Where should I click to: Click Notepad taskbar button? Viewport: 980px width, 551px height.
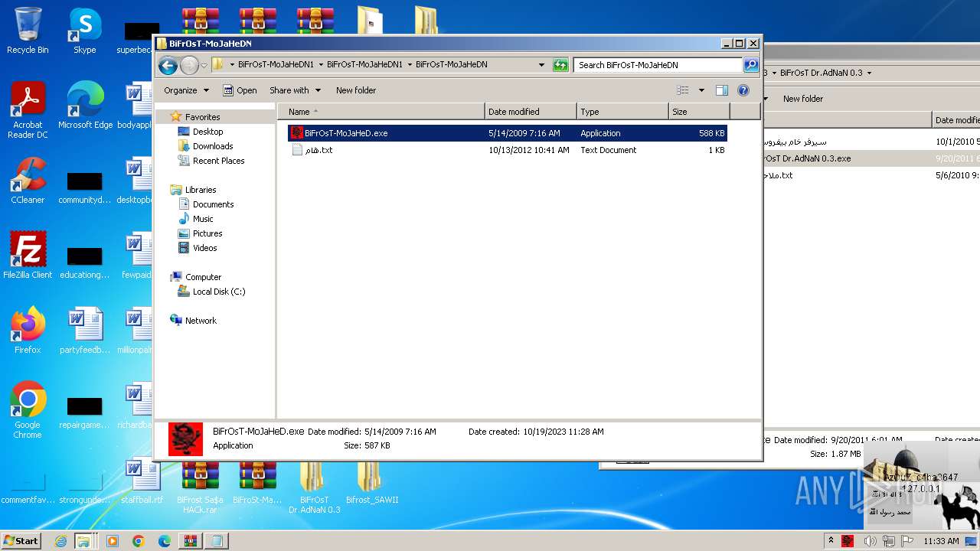217,541
